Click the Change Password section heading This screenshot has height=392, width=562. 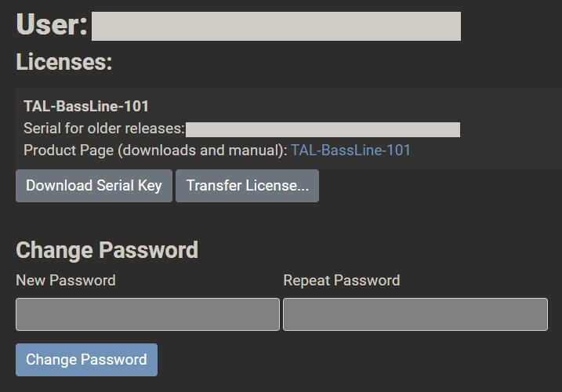(x=107, y=250)
